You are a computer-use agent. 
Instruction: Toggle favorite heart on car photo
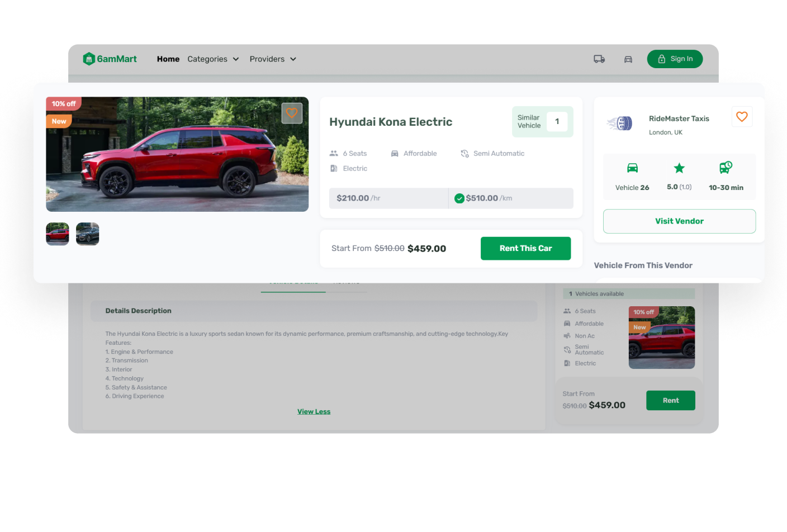pos(292,113)
